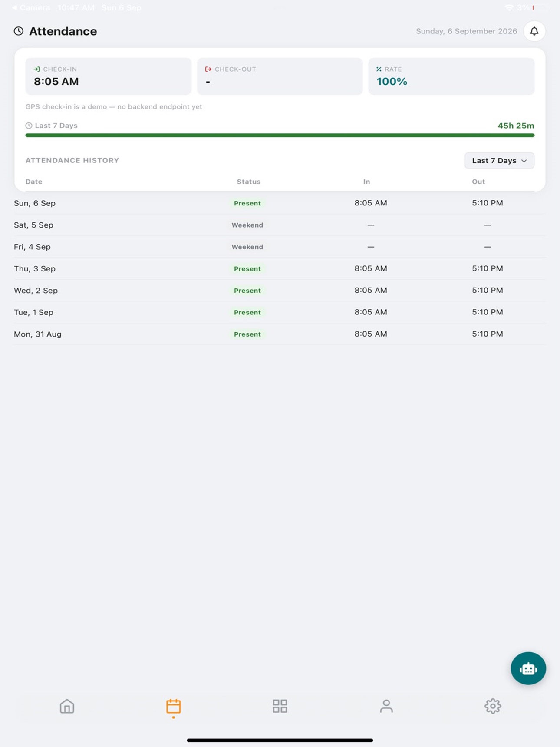The height and width of the screenshot is (747, 560).
Task: Tap the RATE 100% card
Action: [x=451, y=76]
